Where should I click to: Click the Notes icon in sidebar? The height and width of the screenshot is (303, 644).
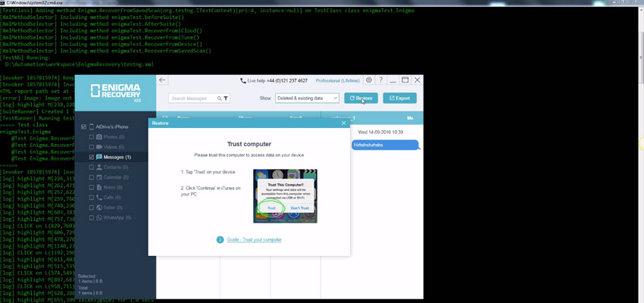coord(99,187)
